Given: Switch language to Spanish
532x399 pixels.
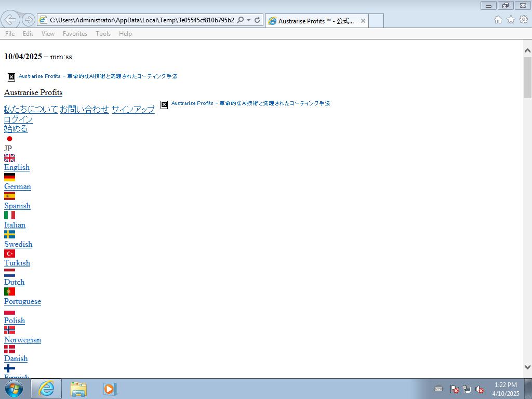Looking at the screenshot, I should pos(17,206).
